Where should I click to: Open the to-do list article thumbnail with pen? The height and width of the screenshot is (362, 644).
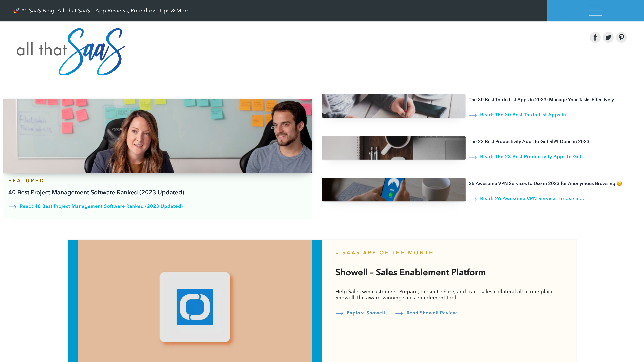pyautogui.click(x=393, y=106)
